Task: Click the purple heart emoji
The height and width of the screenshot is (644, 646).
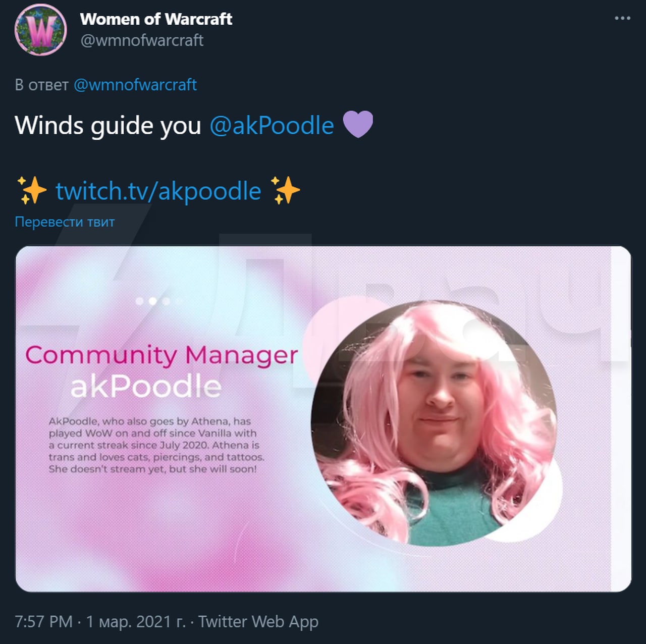Action: pos(358,125)
